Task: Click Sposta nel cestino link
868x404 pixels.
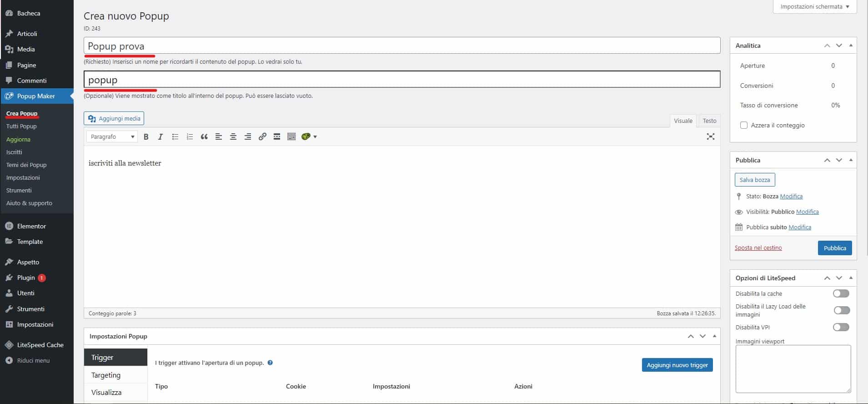Action: click(x=758, y=248)
